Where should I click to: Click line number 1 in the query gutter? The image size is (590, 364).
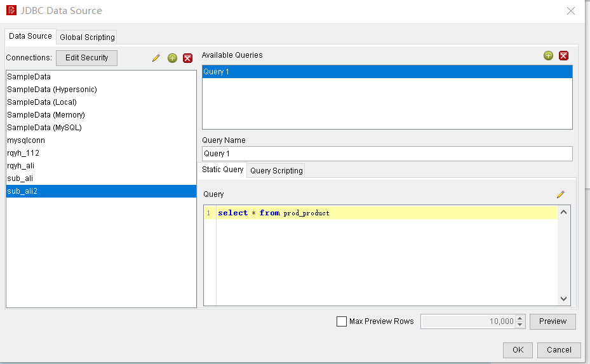tap(209, 213)
